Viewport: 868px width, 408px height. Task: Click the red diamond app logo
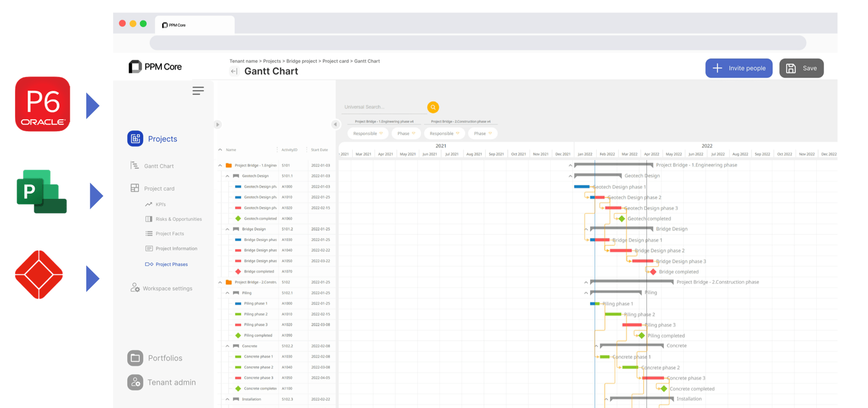click(x=39, y=275)
